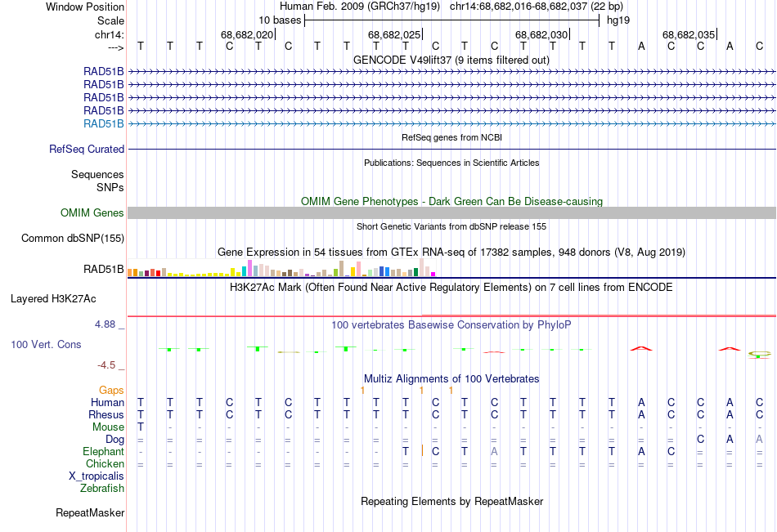Click the T base in Mouse row
The height and width of the screenshot is (532, 777).
tap(141, 427)
